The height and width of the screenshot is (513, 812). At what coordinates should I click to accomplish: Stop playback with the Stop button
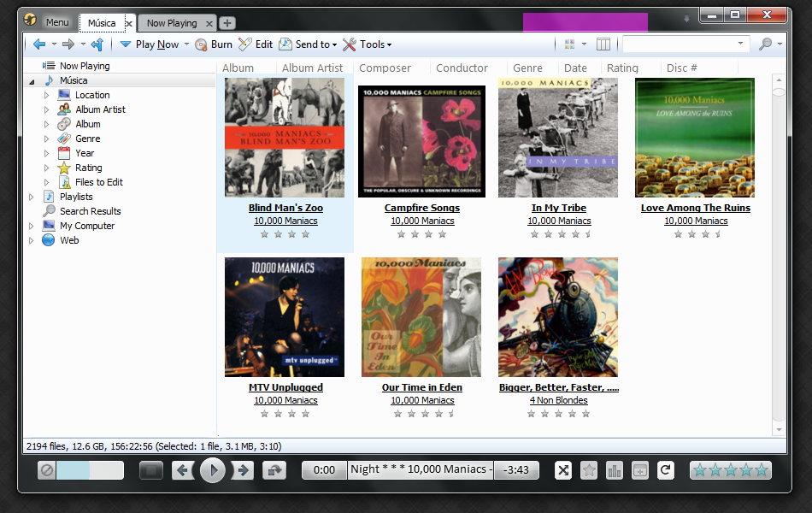[x=151, y=470]
